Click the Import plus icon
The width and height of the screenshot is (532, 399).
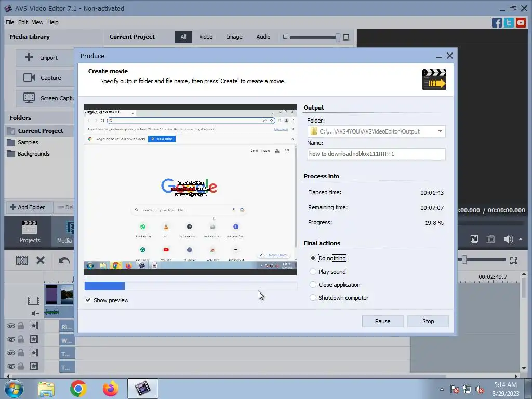[x=29, y=57]
